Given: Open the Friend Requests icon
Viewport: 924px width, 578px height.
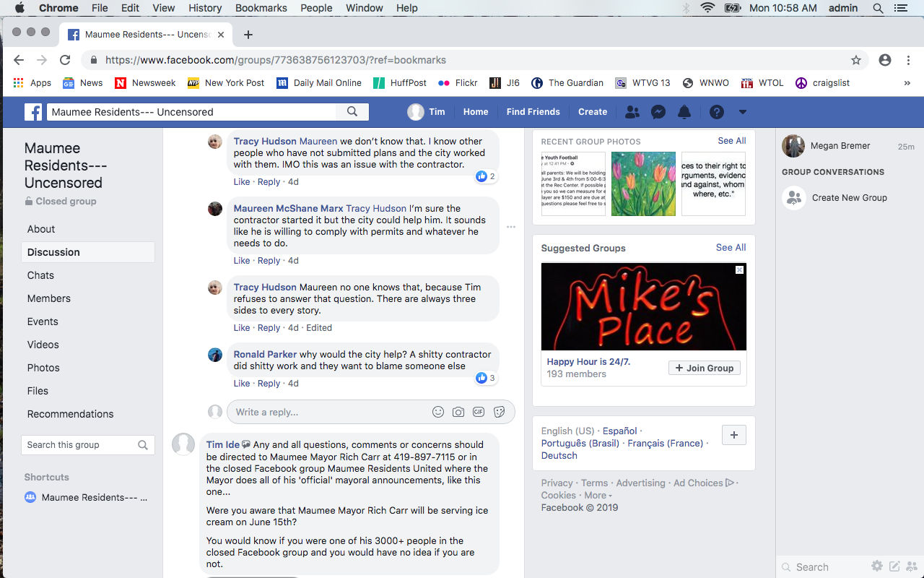Looking at the screenshot, I should click(x=632, y=112).
